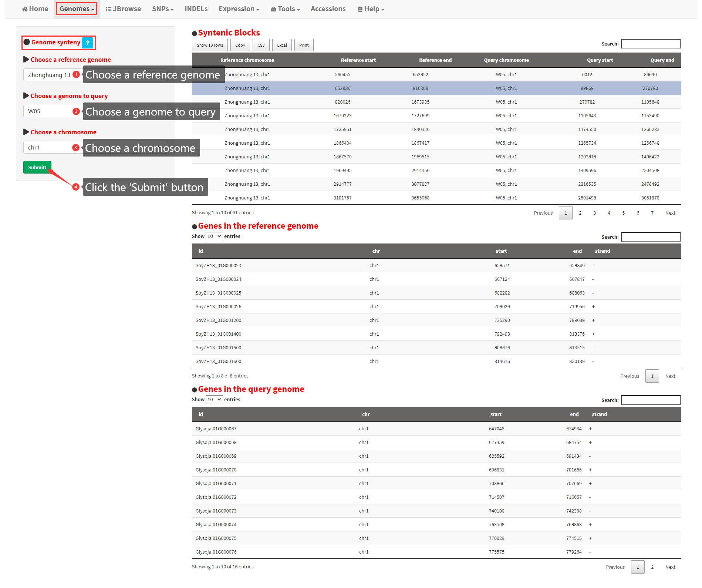This screenshot has width=702, height=588.
Task: Open the Accessions page
Action: tap(328, 9)
